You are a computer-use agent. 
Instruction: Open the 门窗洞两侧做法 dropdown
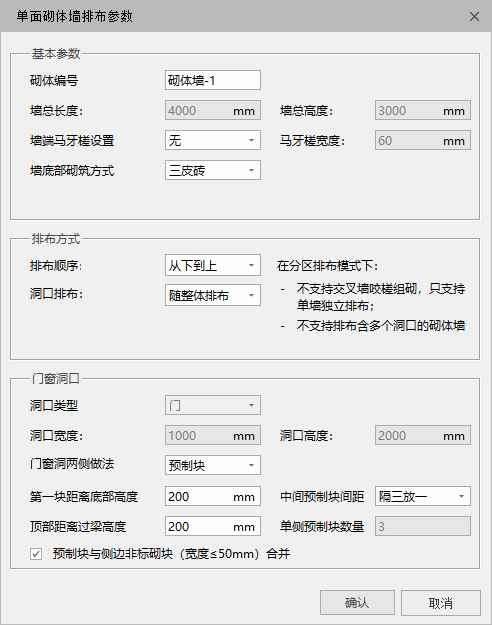point(213,465)
